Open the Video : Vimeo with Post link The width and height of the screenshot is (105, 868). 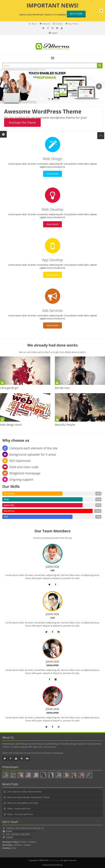click(19, 808)
